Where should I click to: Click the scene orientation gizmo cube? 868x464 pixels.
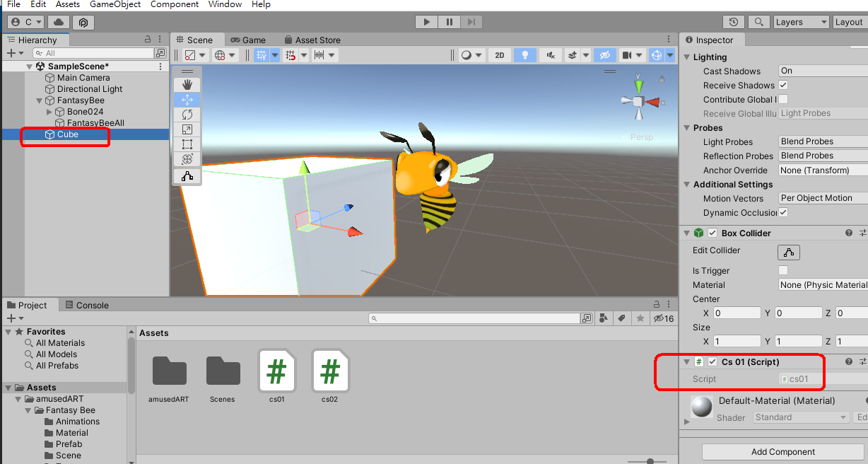[x=638, y=101]
